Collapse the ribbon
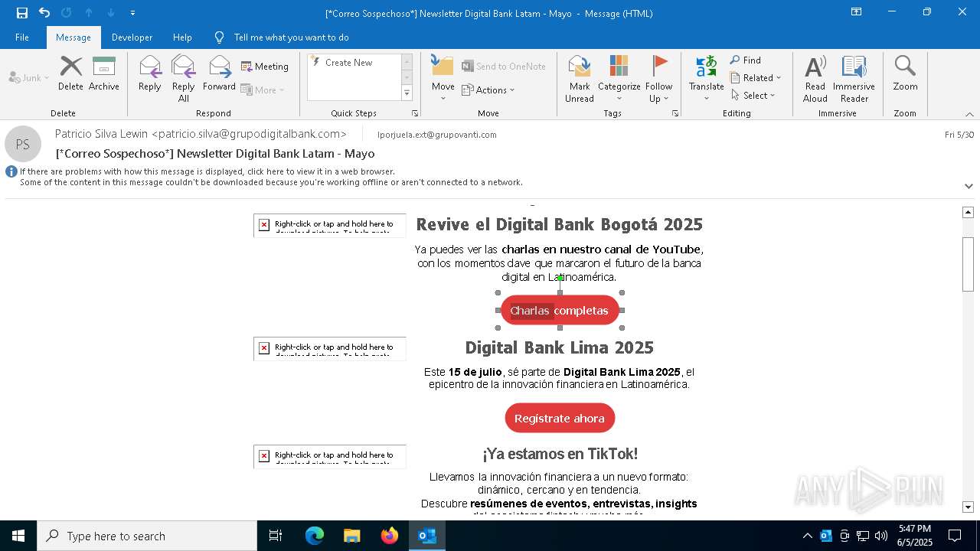 (x=969, y=114)
